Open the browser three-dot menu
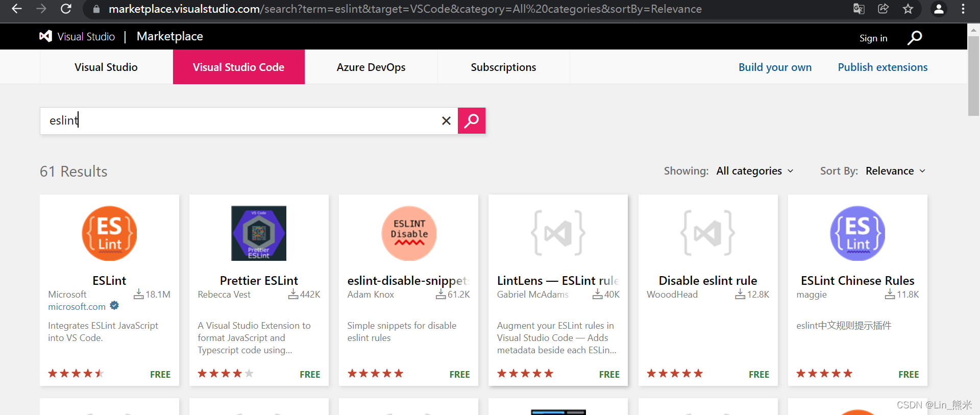 click(963, 9)
